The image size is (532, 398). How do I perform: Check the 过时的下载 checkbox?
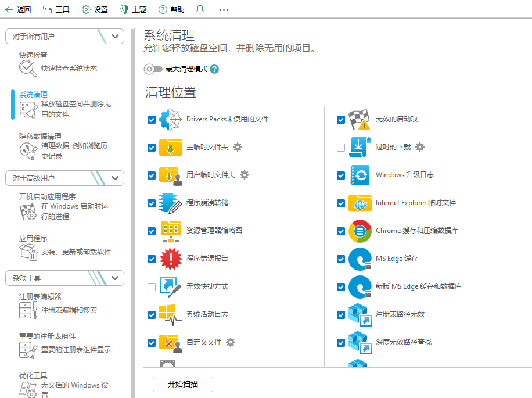[x=341, y=148]
